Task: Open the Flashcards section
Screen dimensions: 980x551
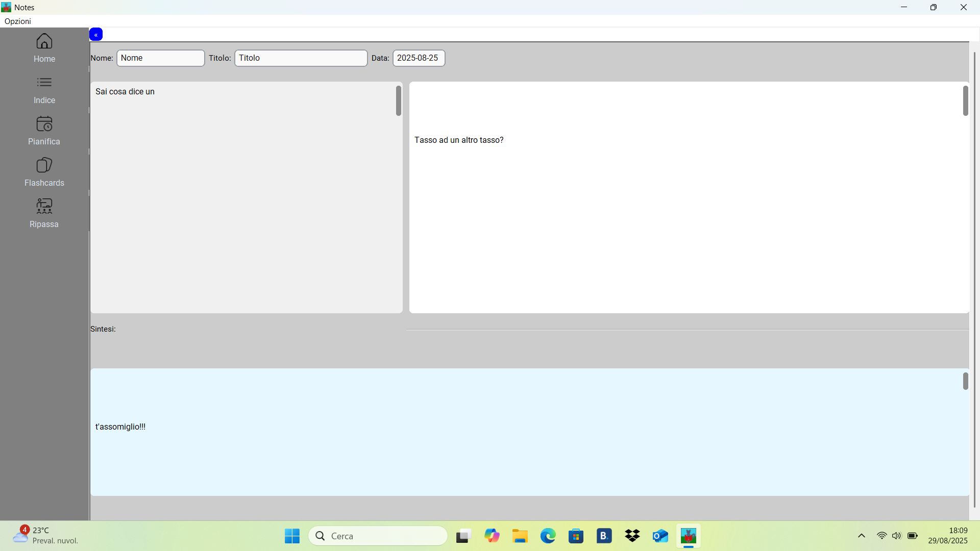Action: 44,172
